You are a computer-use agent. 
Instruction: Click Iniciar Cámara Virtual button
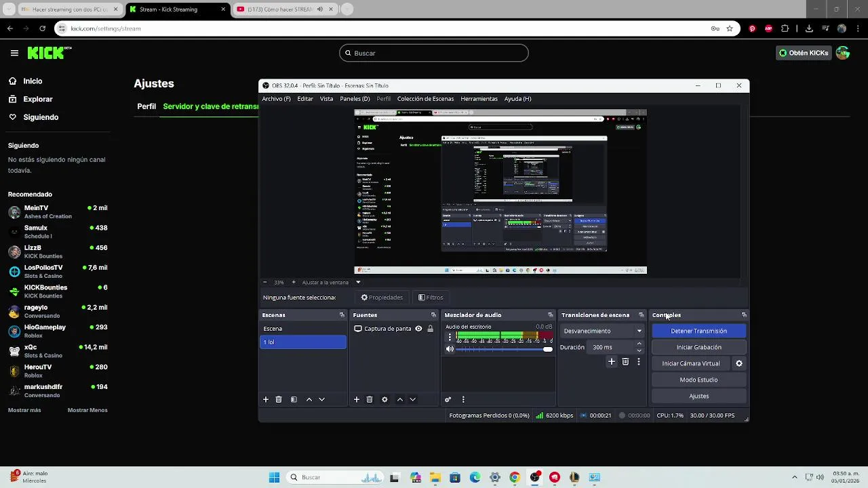(691, 363)
